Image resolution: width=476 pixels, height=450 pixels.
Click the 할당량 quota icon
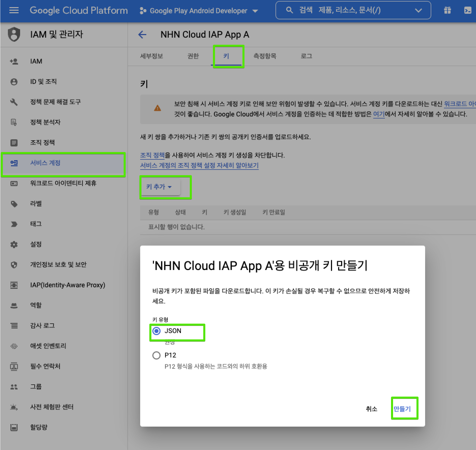[14, 427]
